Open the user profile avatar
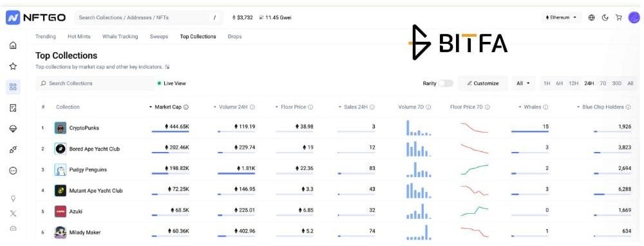 pos(634,17)
